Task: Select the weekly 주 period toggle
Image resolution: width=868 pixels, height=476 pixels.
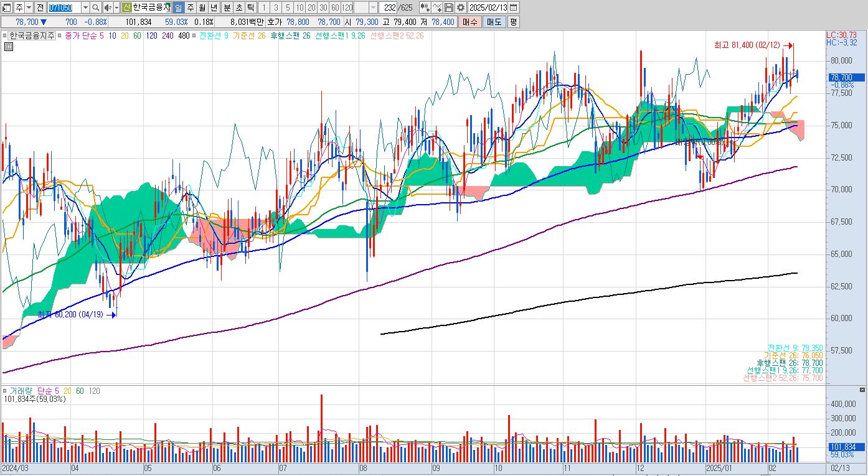Action: pyautogui.click(x=190, y=7)
